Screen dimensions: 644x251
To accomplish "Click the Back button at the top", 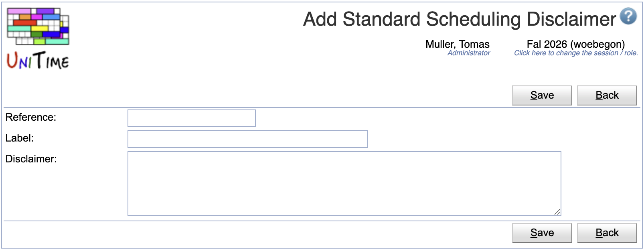I will click(607, 95).
